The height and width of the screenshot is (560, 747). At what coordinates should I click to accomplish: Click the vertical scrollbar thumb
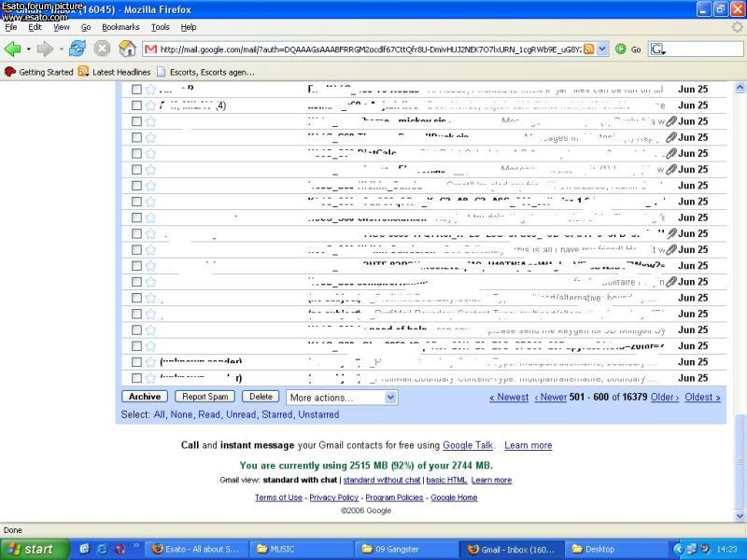pos(740,462)
